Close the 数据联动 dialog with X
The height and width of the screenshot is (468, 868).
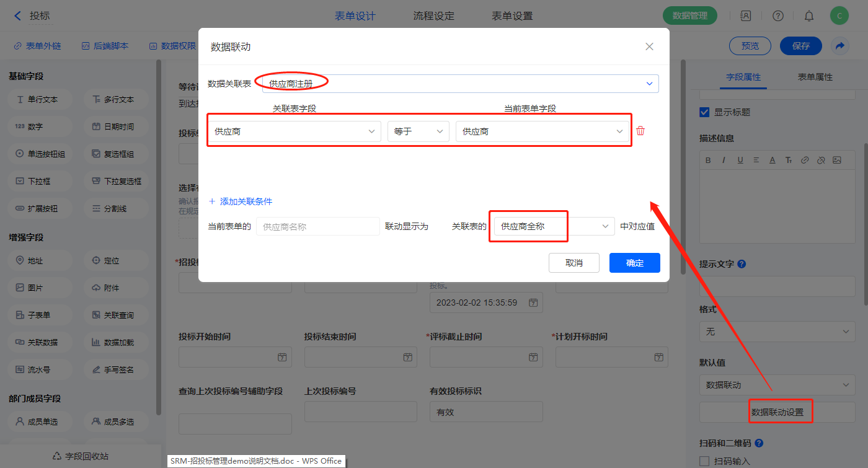(649, 46)
